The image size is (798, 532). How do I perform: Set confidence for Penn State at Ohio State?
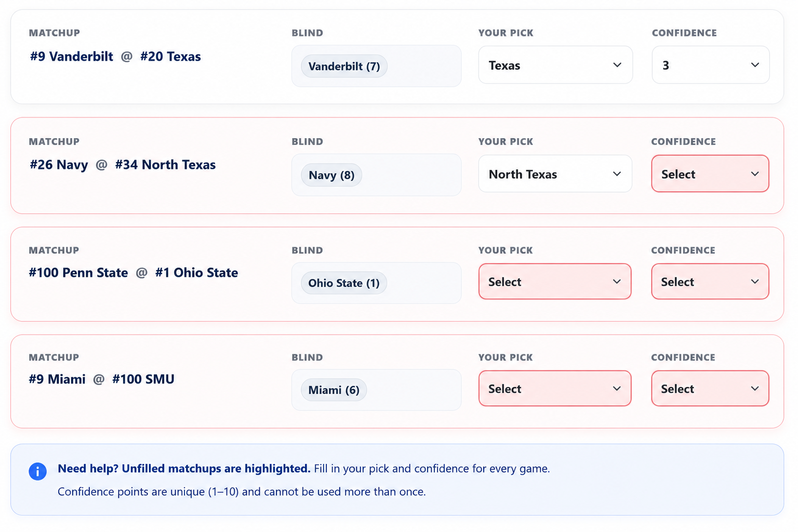710,282
